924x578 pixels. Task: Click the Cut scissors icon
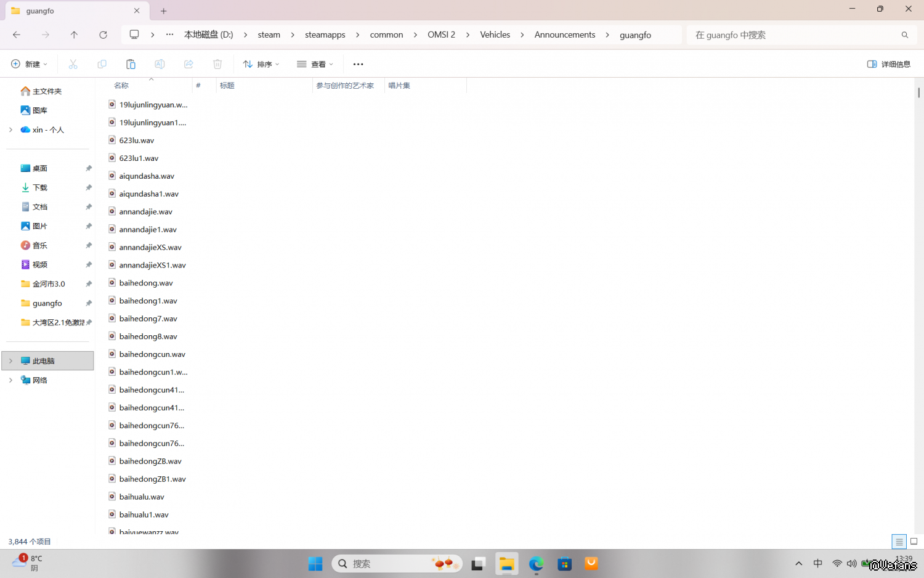click(73, 64)
